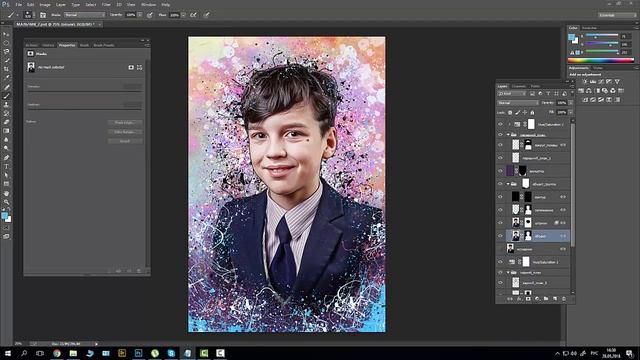Select the Clone Stamp tool

[6, 104]
